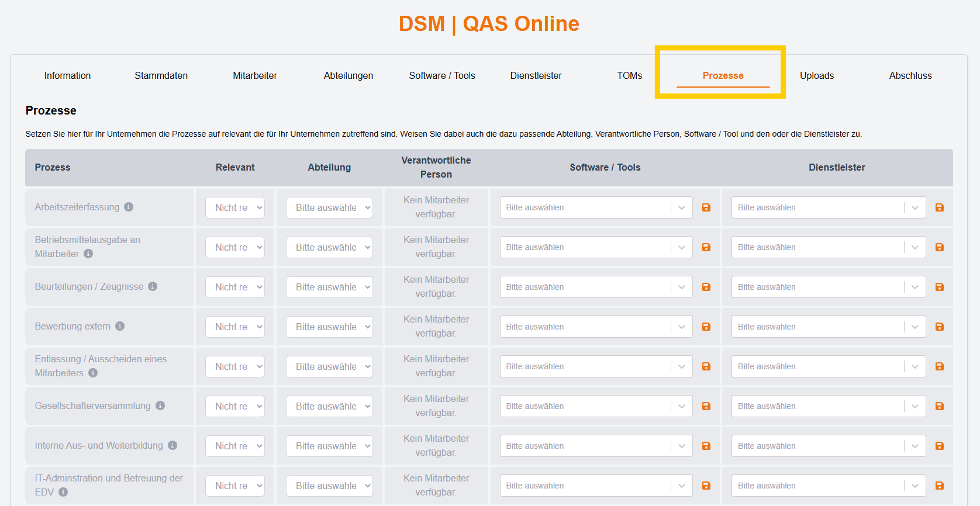Open Relevant dropdown for Entlassung row
Image resolution: width=980 pixels, height=506 pixels.
click(235, 366)
